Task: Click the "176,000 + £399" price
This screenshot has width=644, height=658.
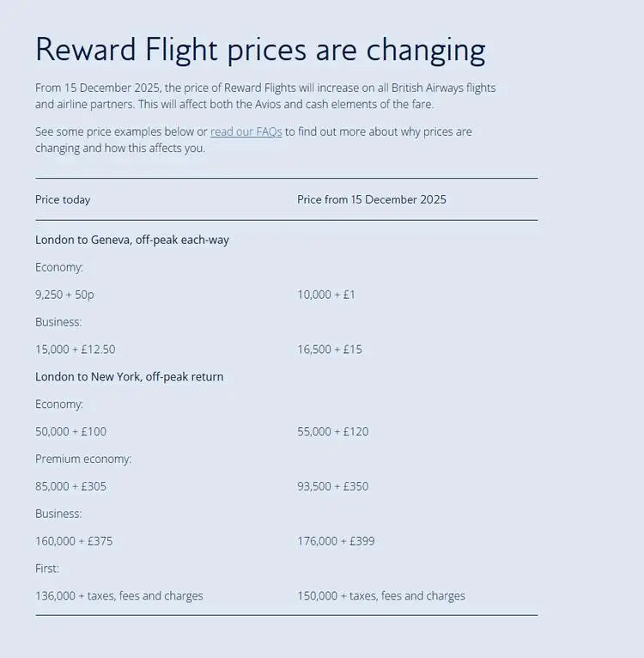Action: click(337, 541)
